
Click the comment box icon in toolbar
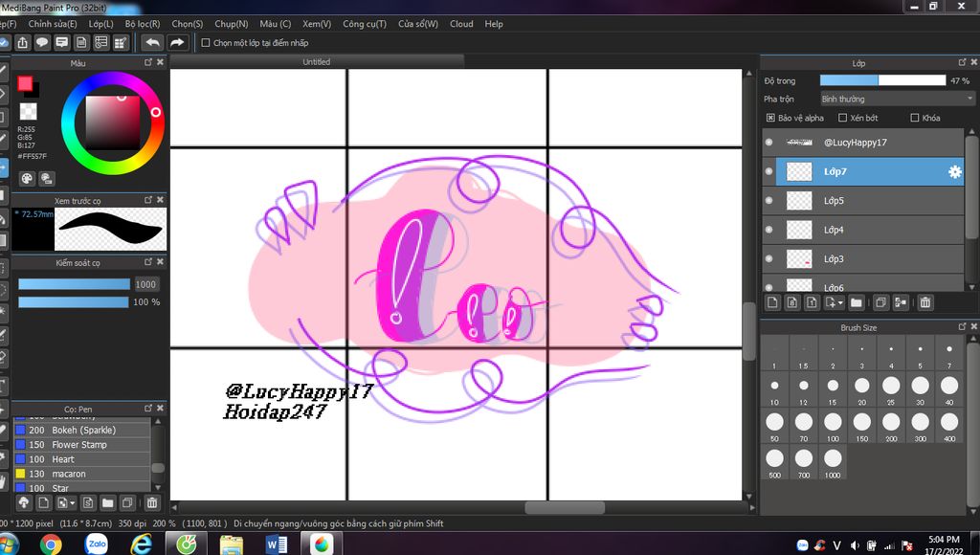pyautogui.click(x=62, y=42)
